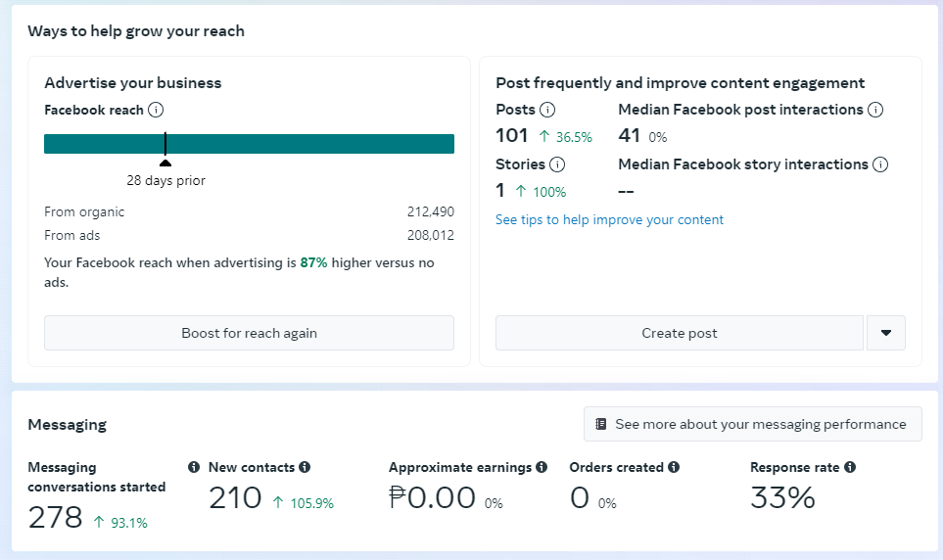Open the Median Facebook post interactions info icon

coord(875,110)
